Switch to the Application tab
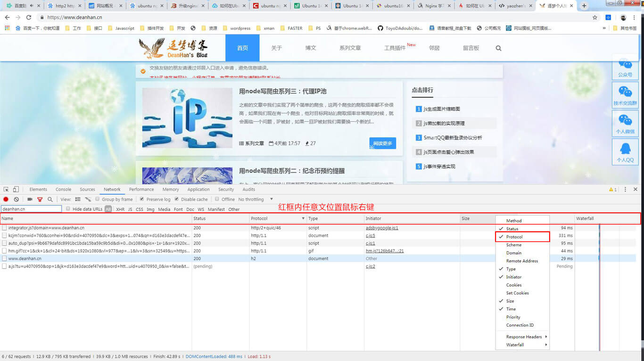Viewport: 644px width, 361px height. pos(198,189)
